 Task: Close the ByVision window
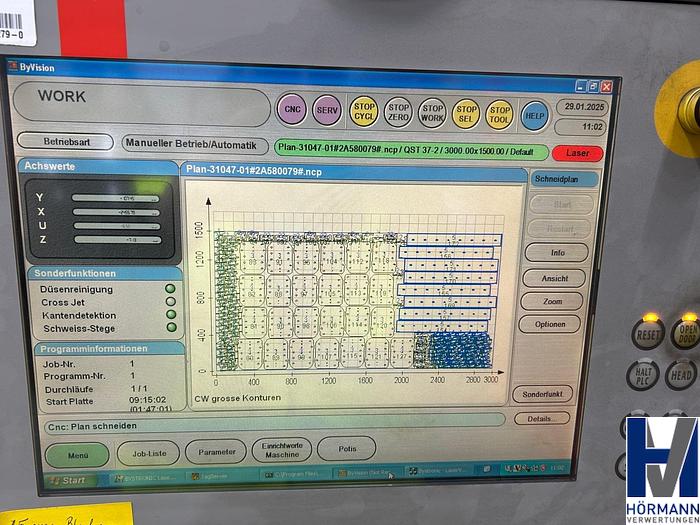[x=606, y=87]
